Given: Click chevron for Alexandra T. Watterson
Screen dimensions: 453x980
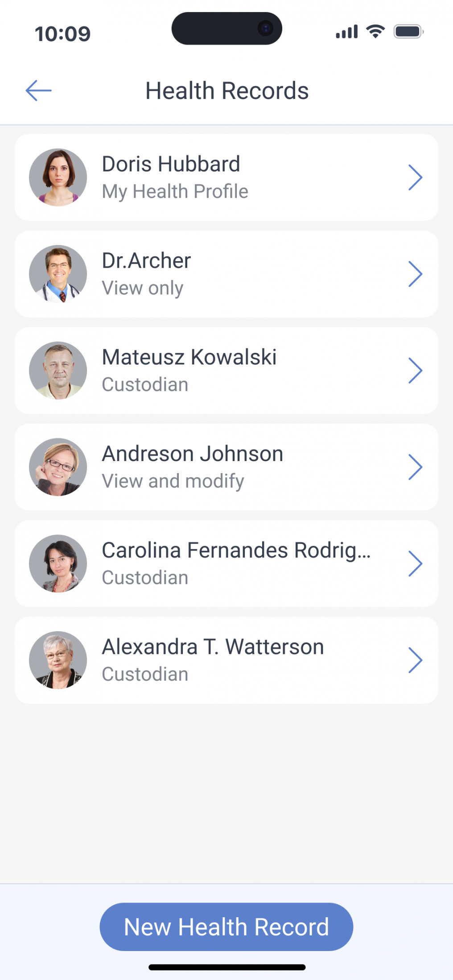Looking at the screenshot, I should pyautogui.click(x=415, y=660).
